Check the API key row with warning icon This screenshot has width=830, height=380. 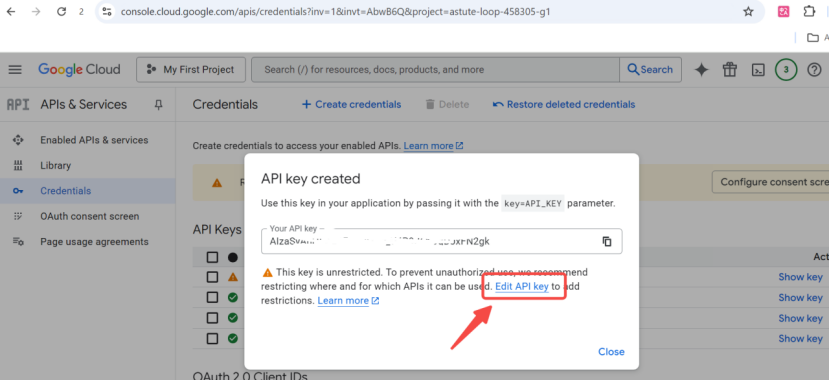click(x=212, y=277)
